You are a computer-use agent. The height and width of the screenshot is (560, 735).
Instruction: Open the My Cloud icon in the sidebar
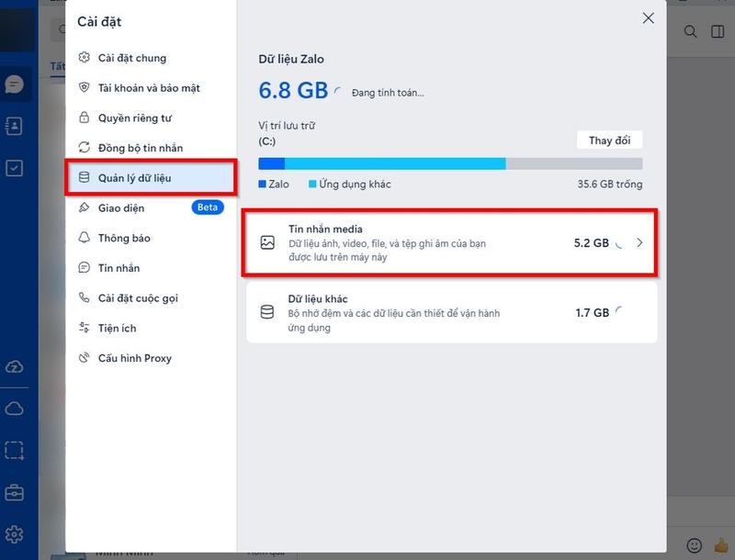14,409
